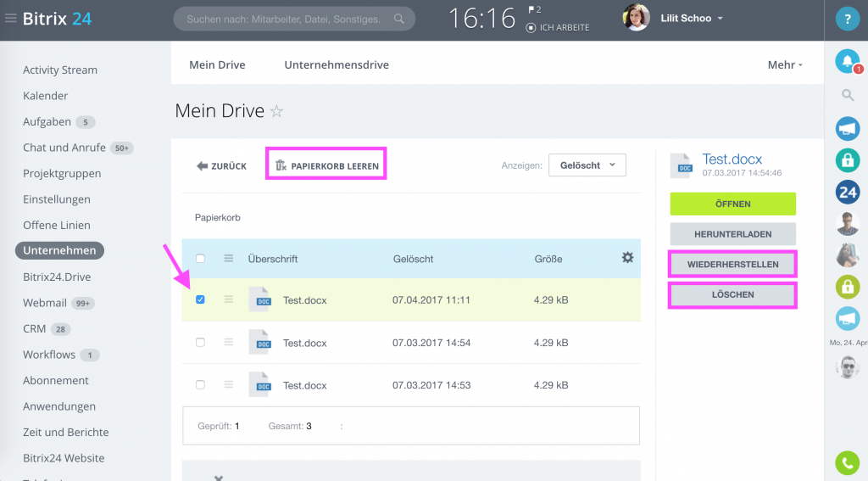The image size is (868, 481).
Task: Click the flag icon next to the clock
Action: tap(531, 9)
